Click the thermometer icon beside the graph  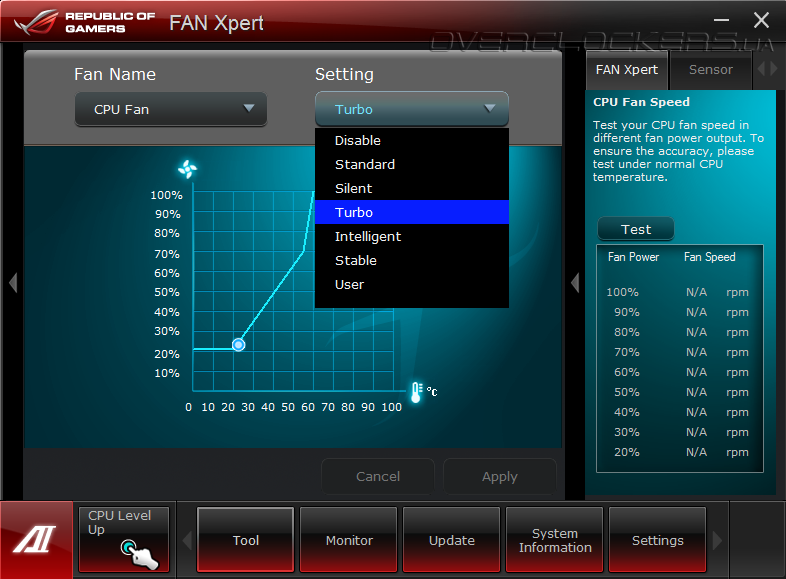(x=416, y=392)
